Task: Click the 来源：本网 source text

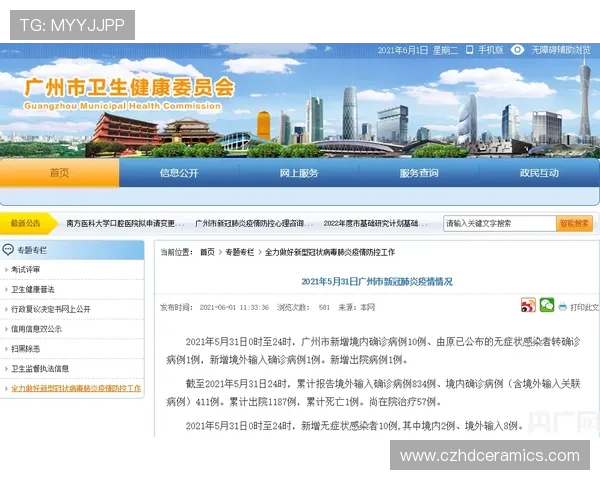Action: tap(356, 307)
